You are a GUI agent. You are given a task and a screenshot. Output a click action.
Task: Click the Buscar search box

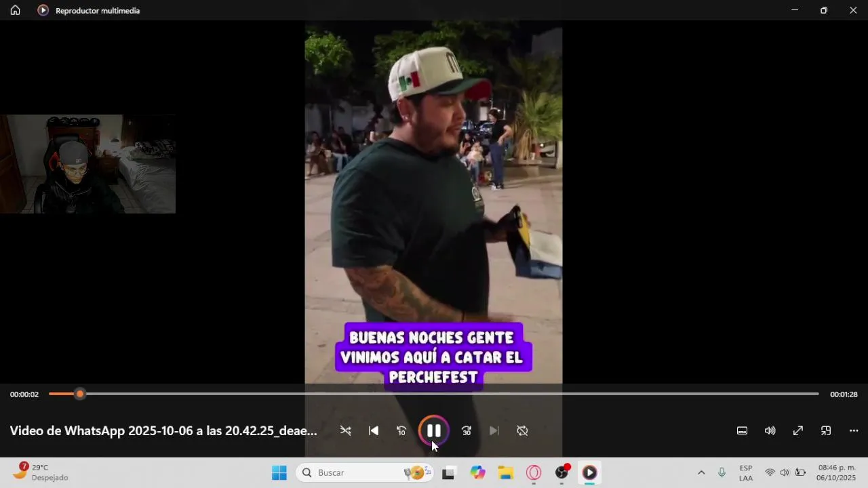[x=365, y=472]
